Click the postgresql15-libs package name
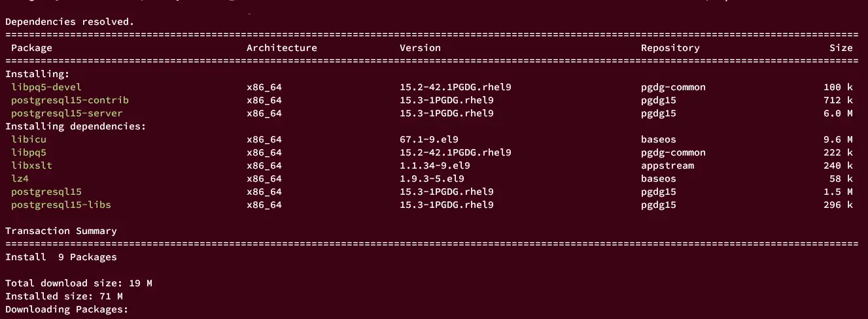The image size is (868, 319). click(61, 205)
